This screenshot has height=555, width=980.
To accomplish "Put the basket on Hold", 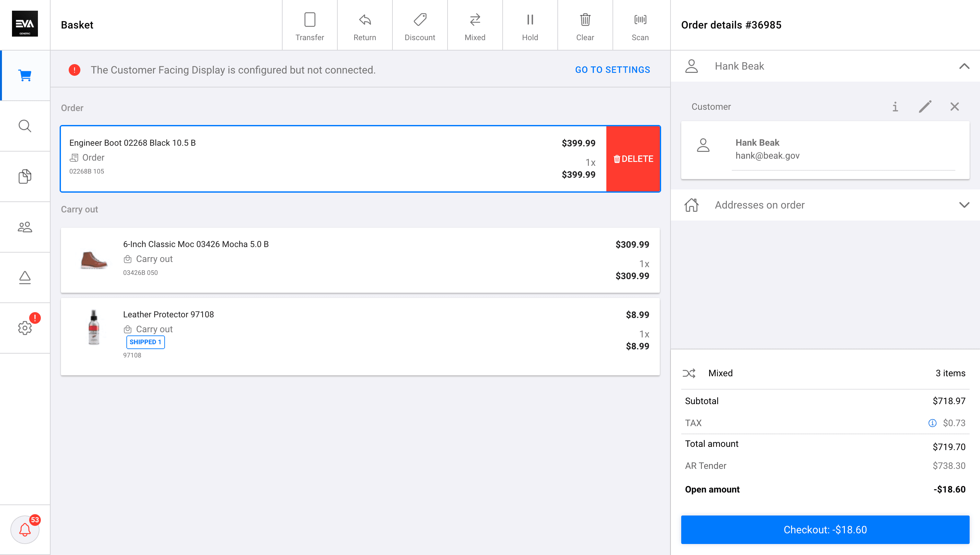I will [x=530, y=25].
